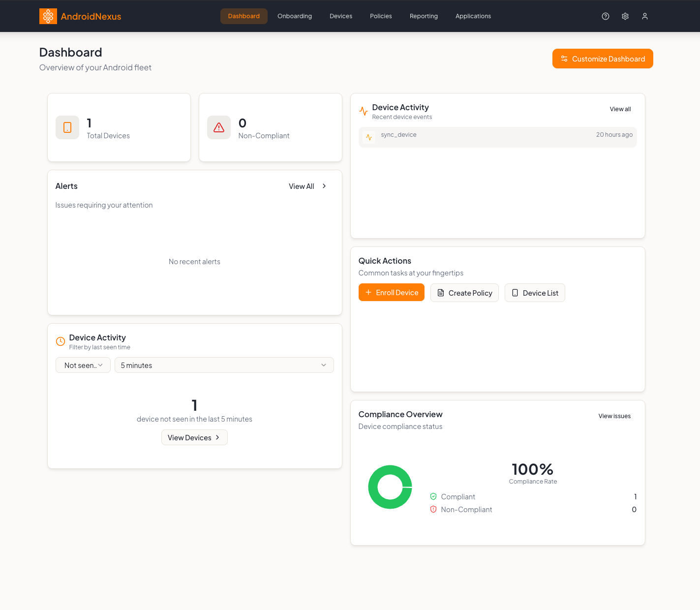The height and width of the screenshot is (610, 700).
Task: Open Compliance issues via View issues link
Action: 614,416
